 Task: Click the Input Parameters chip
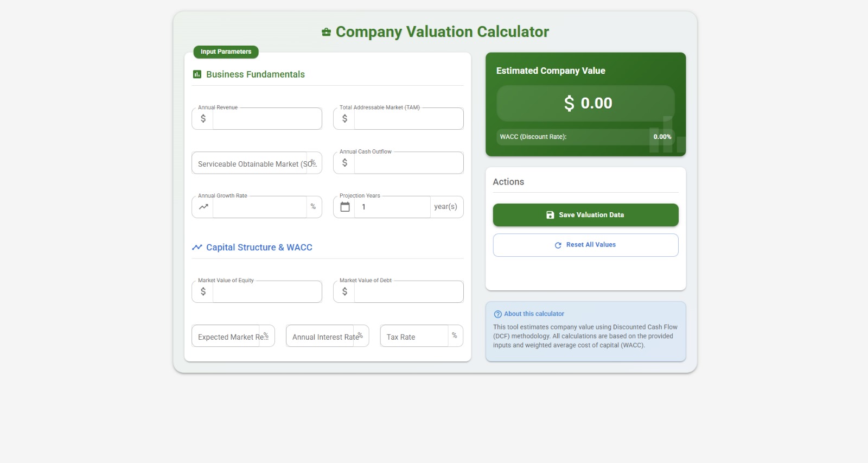[226, 52]
